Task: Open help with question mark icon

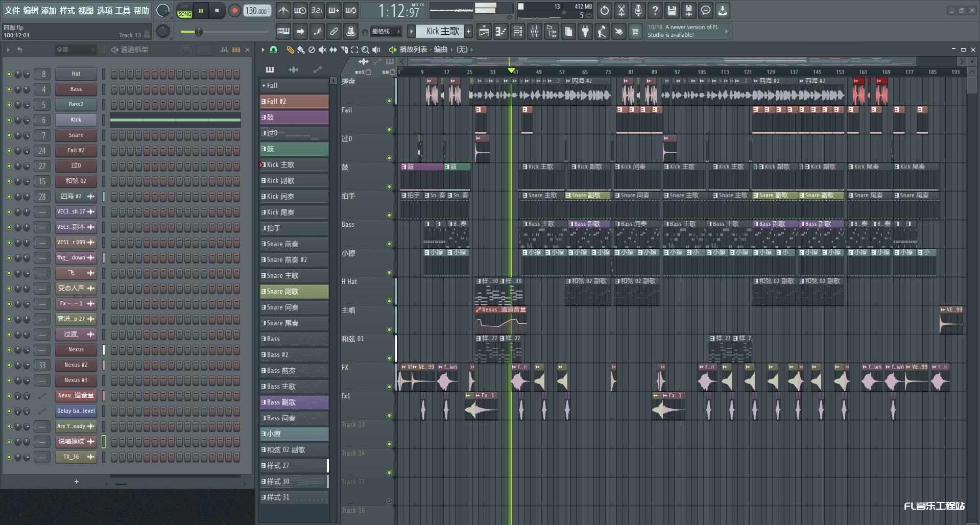Action: click(655, 10)
